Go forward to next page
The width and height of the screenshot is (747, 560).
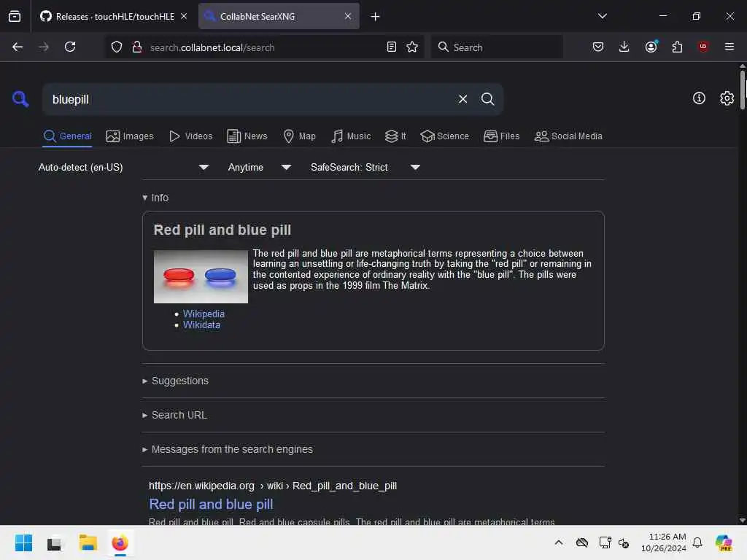coord(43,47)
